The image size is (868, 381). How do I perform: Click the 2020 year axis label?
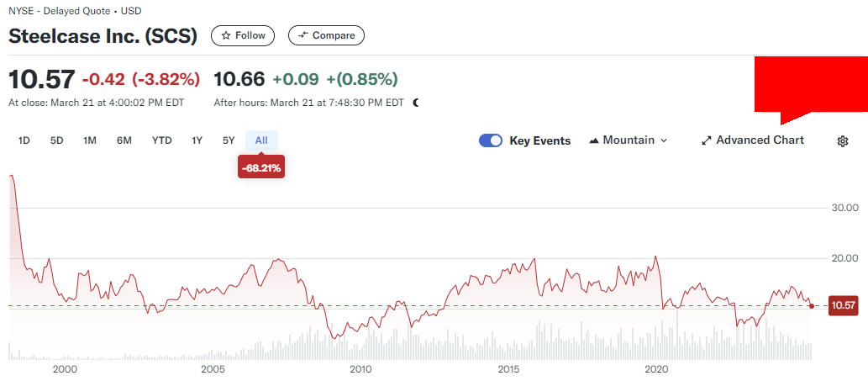(656, 369)
